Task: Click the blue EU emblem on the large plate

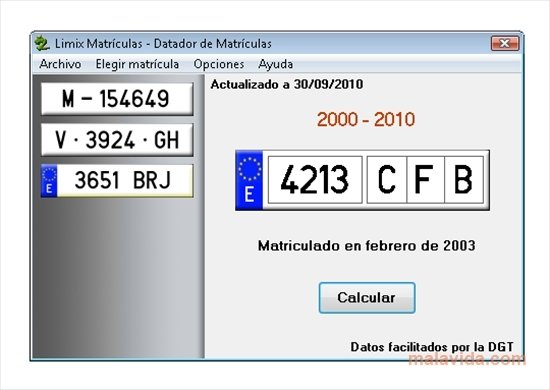Action: (x=249, y=180)
